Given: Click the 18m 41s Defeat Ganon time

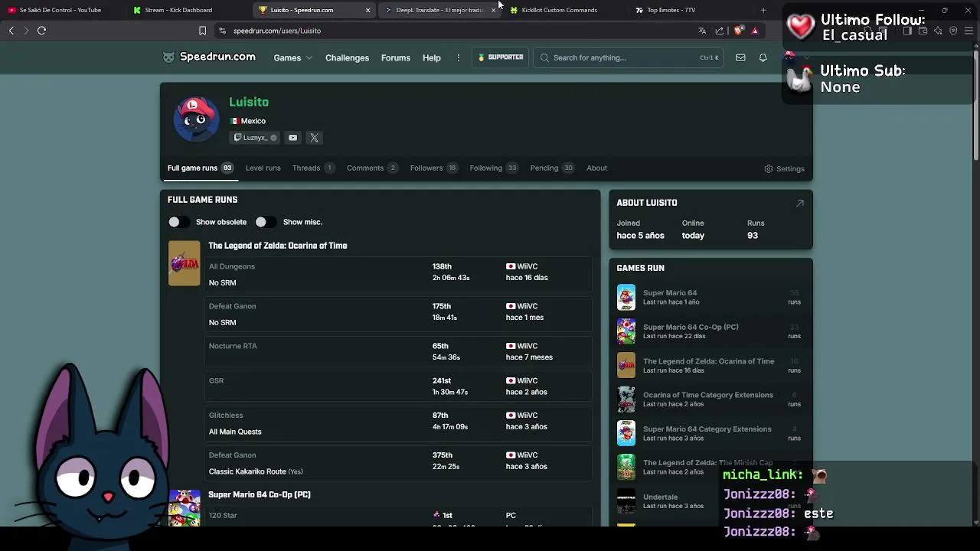Looking at the screenshot, I should 445,318.
